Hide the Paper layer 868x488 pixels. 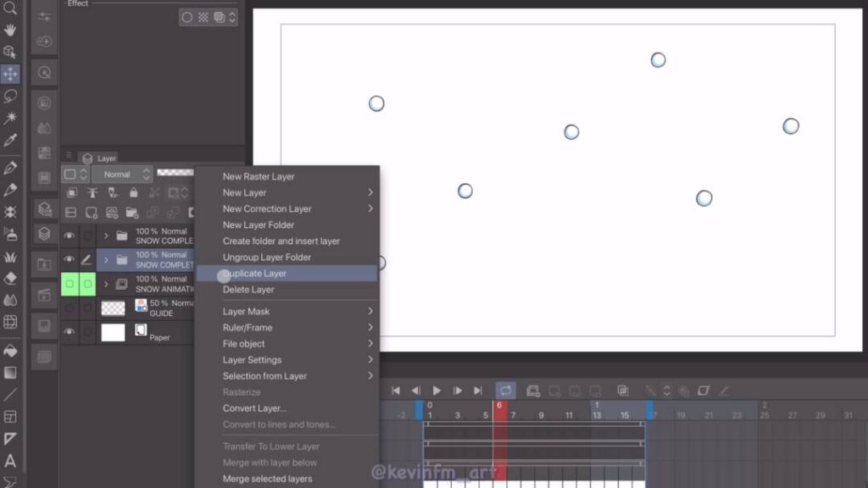pos(70,332)
